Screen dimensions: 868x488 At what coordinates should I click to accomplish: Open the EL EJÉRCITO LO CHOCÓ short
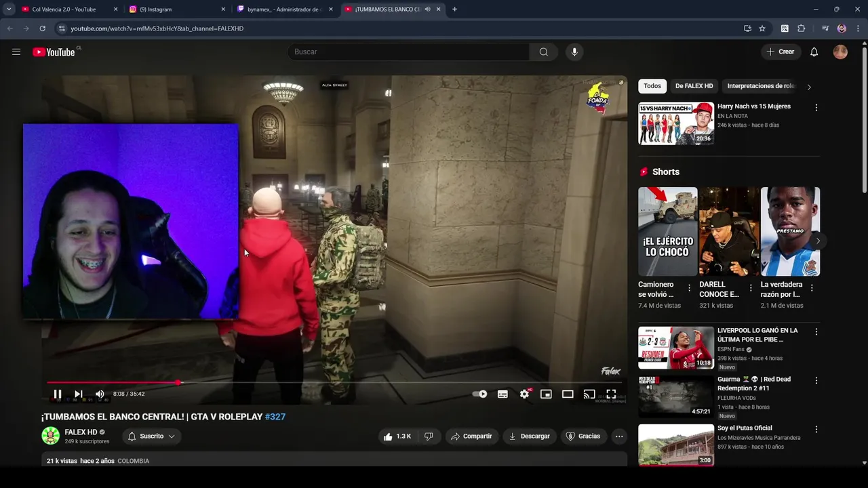pos(667,231)
